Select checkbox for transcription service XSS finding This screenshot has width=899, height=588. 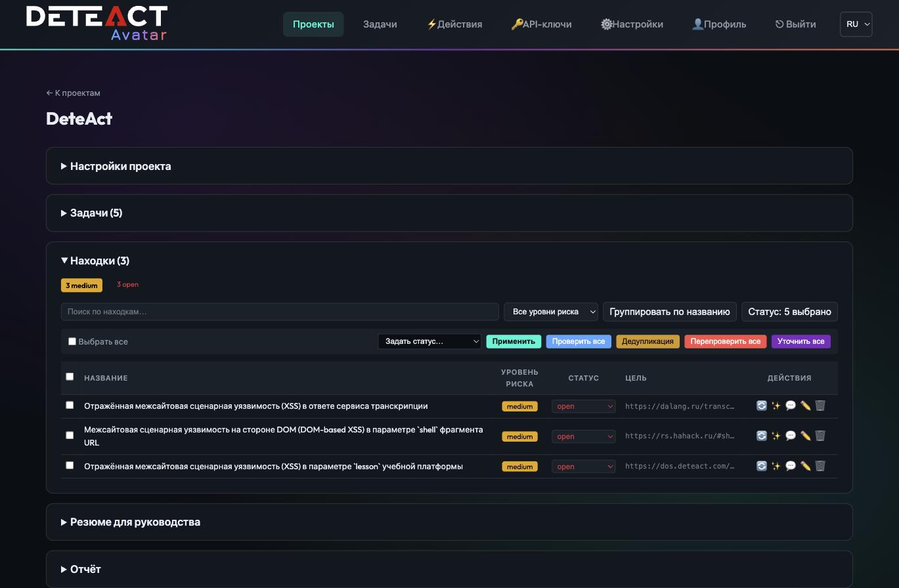[x=70, y=406]
